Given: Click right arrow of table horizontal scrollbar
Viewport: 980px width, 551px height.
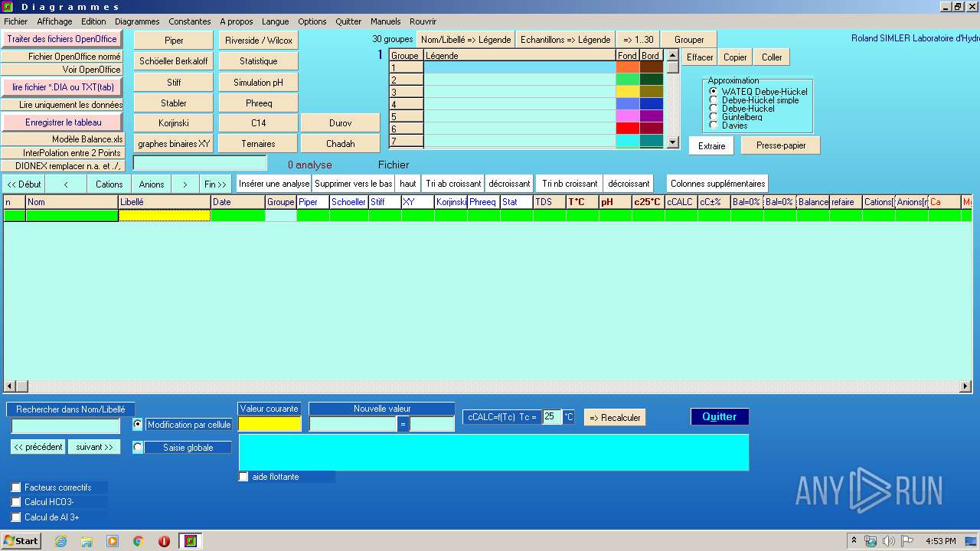Looking at the screenshot, I should (966, 386).
